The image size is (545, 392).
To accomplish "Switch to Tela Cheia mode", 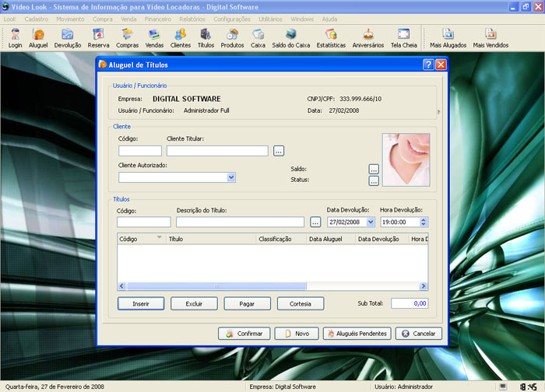I will point(403,38).
